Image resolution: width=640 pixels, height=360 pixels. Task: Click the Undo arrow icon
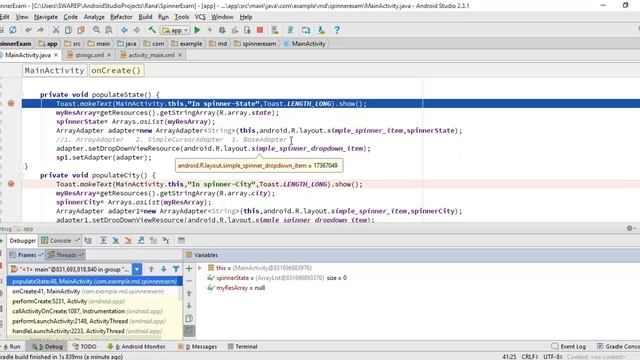click(28, 30)
